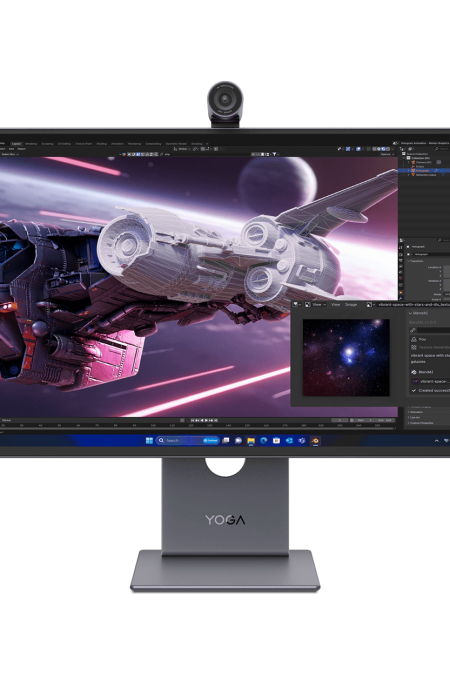Open the image editor type dropdown
This screenshot has width=450, height=675.
point(297,304)
